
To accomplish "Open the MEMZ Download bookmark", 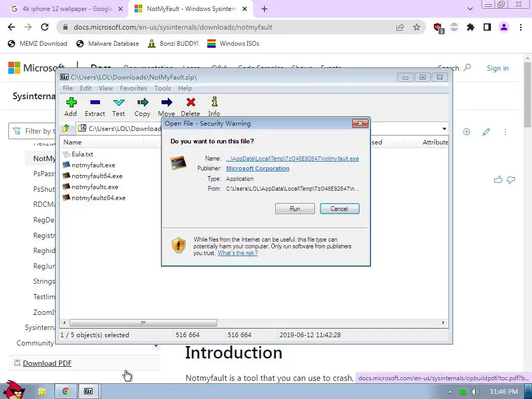I will click(37, 44).
